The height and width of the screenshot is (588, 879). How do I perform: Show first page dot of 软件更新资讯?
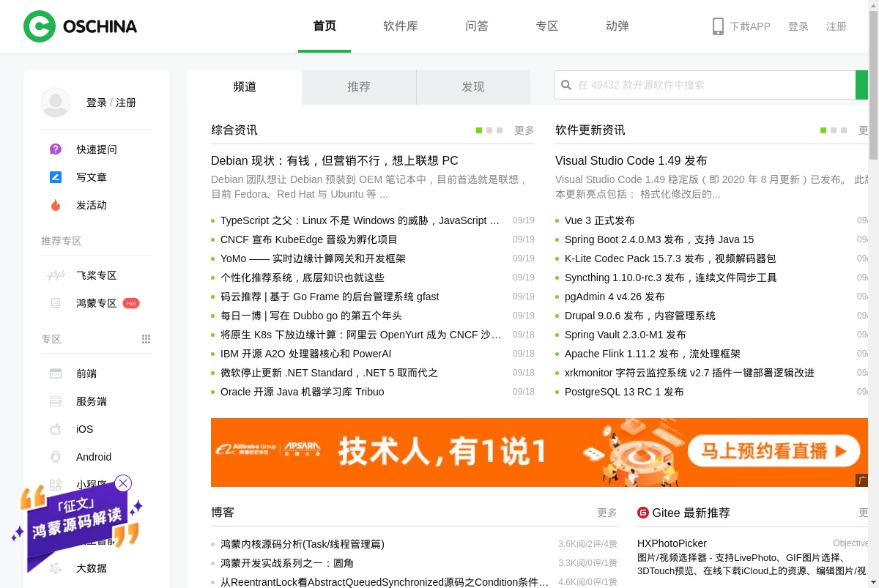click(823, 130)
